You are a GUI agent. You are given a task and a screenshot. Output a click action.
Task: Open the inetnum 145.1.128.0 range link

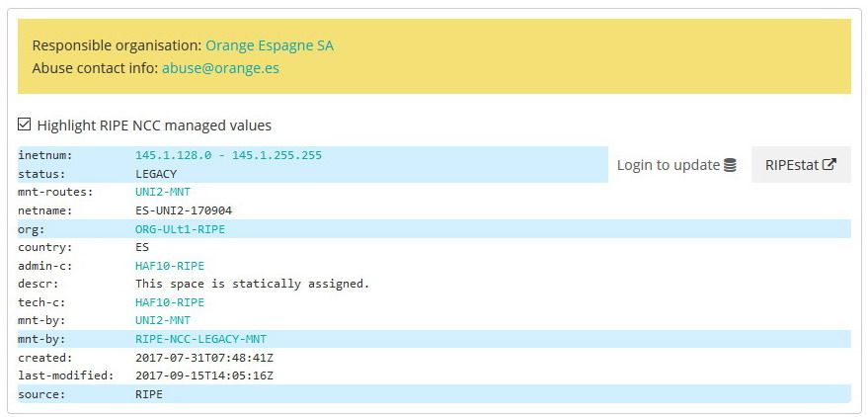click(x=228, y=155)
